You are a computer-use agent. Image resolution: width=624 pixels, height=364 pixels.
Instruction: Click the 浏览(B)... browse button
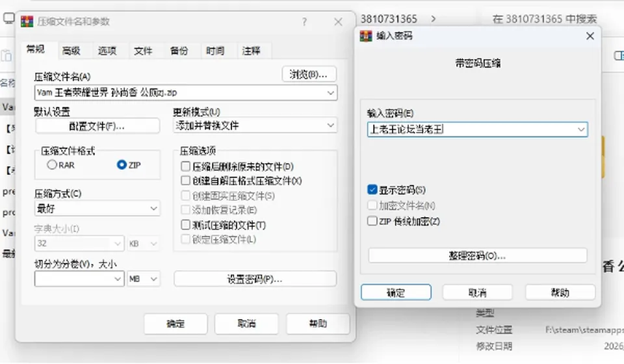tap(309, 74)
